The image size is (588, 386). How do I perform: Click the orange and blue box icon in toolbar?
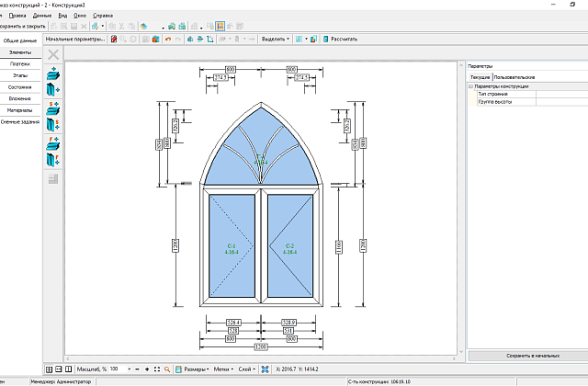tap(155, 39)
